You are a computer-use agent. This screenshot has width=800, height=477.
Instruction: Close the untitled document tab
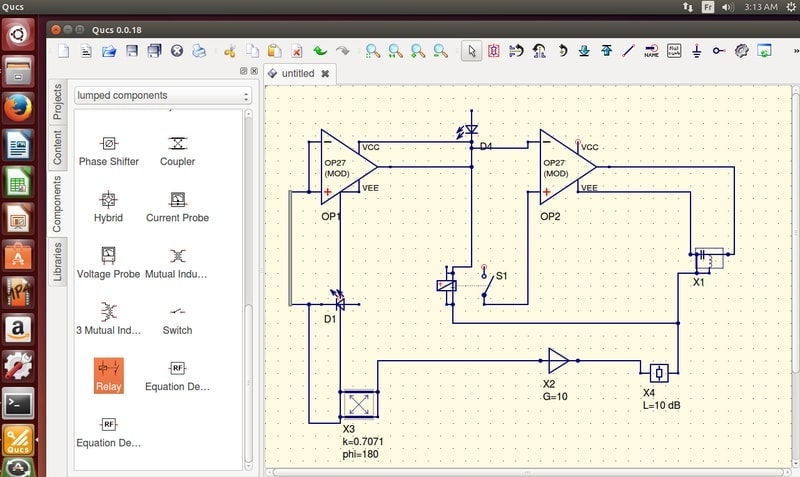(325, 73)
